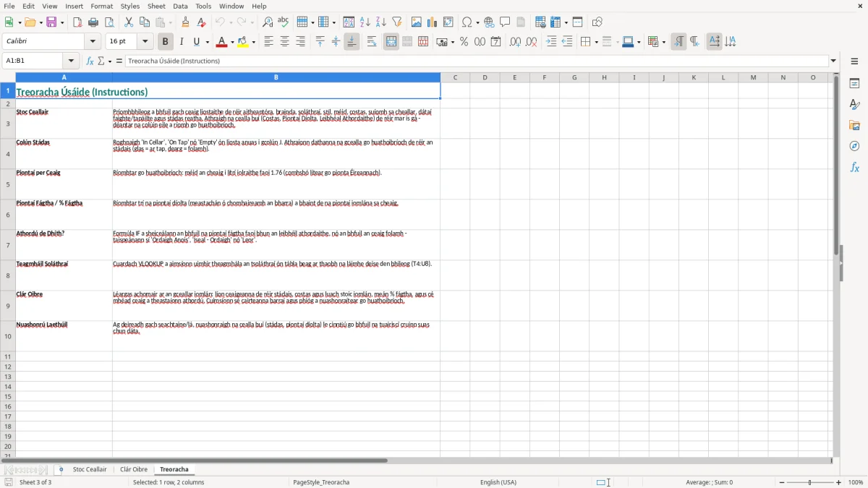This screenshot has width=868, height=488.
Task: Open Function Wizard next to Name Box
Action: pos(90,61)
